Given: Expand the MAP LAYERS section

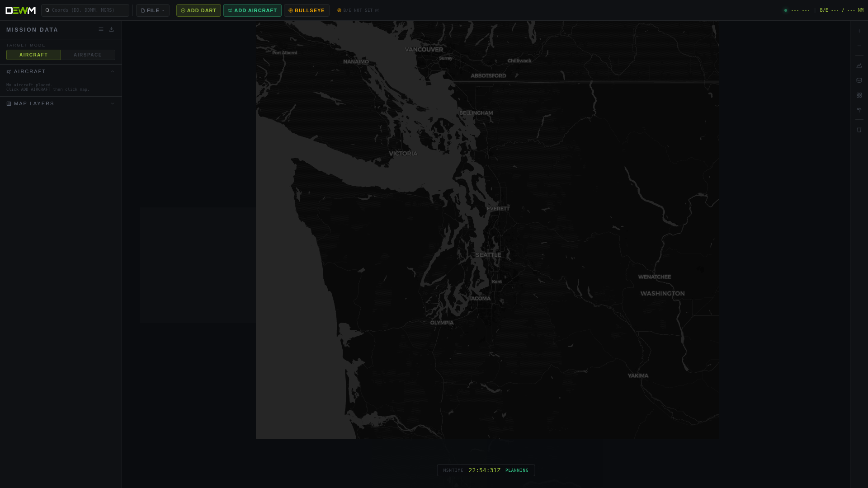Looking at the screenshot, I should [61, 103].
